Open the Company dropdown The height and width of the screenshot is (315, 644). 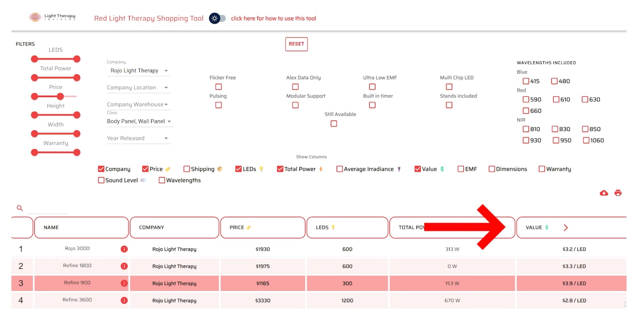[x=139, y=71]
